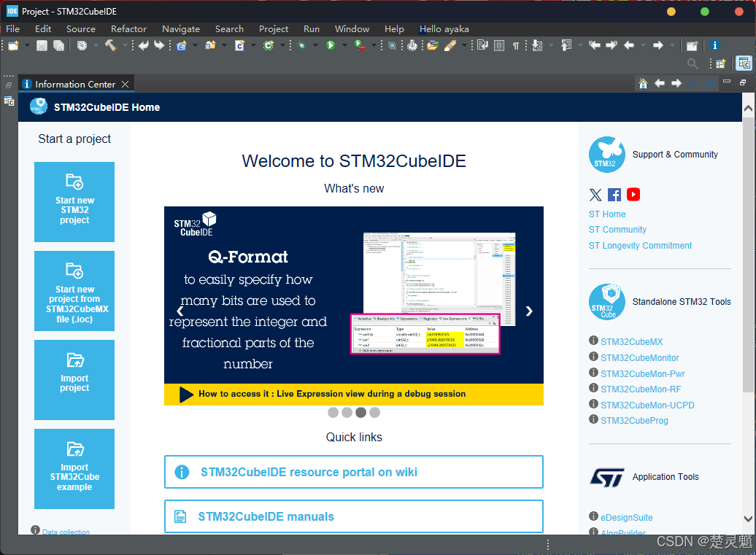Select the fourth carousel dot

pyautogui.click(x=374, y=412)
